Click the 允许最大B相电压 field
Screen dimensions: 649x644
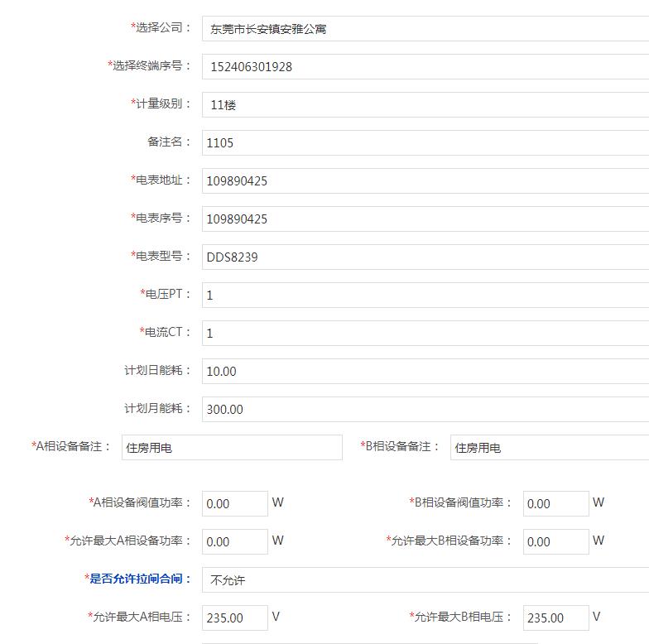point(555,618)
